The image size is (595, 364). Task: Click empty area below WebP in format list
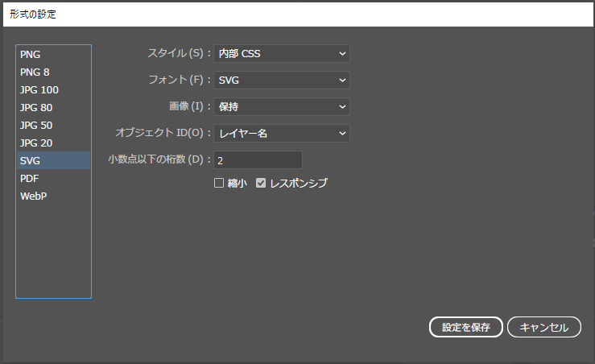[53, 250]
